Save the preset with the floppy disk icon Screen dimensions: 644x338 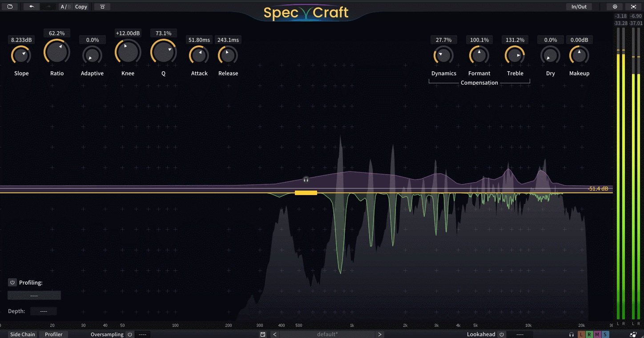(263, 334)
